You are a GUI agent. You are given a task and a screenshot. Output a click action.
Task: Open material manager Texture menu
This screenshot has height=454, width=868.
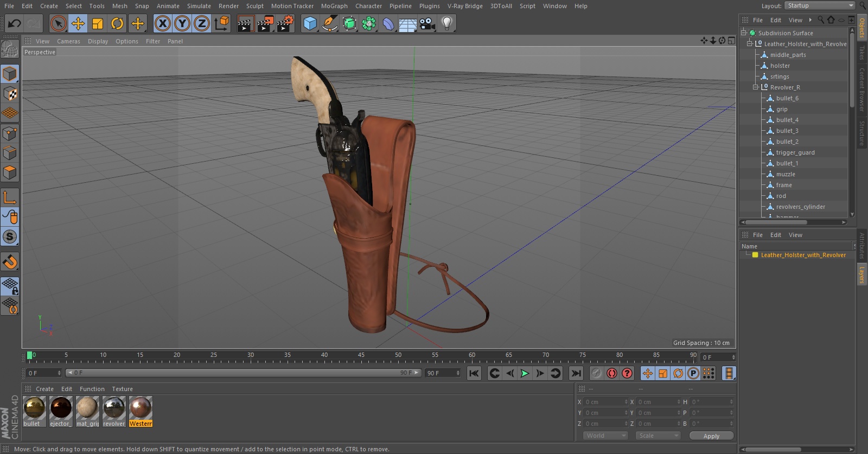122,389
